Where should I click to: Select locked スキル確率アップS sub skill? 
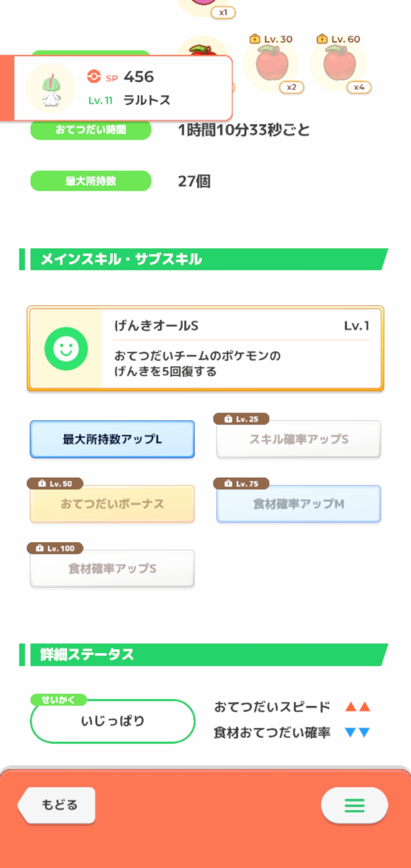pos(299,439)
